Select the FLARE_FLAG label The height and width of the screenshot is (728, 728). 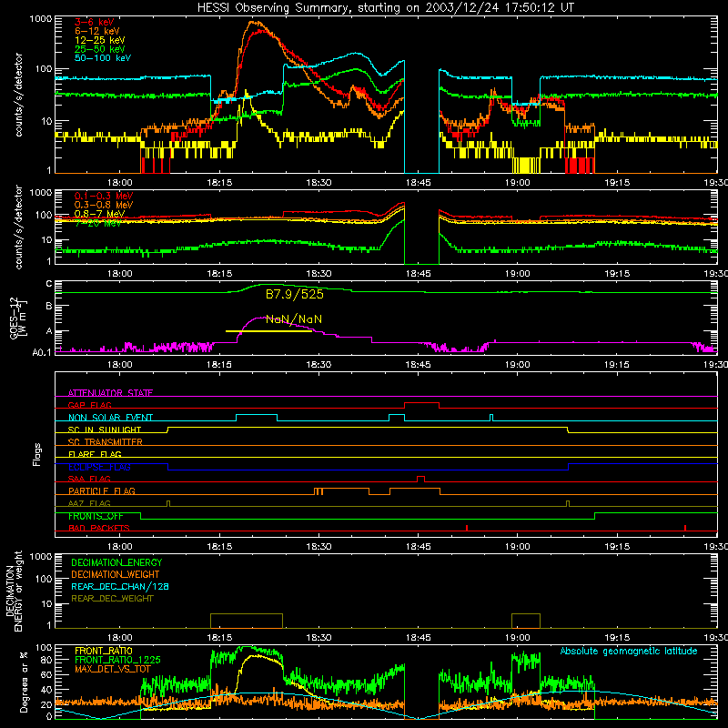coord(95,454)
